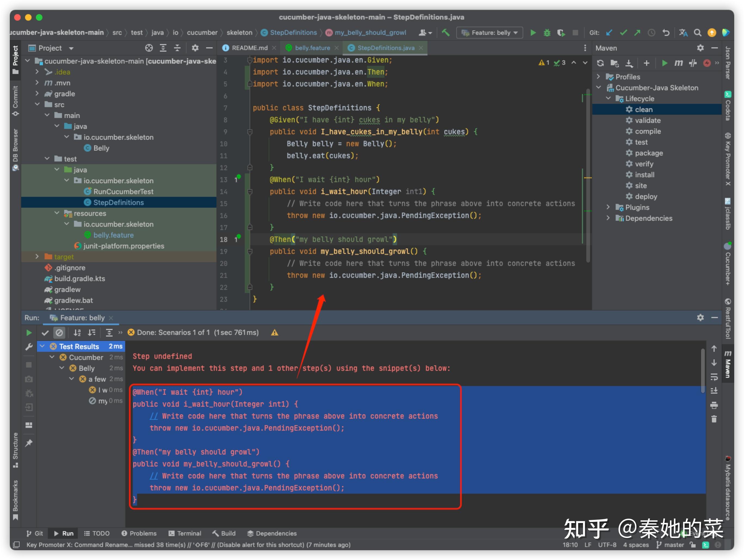
Task: Open the Feature: belly run configuration dropdown
Action: point(491,33)
